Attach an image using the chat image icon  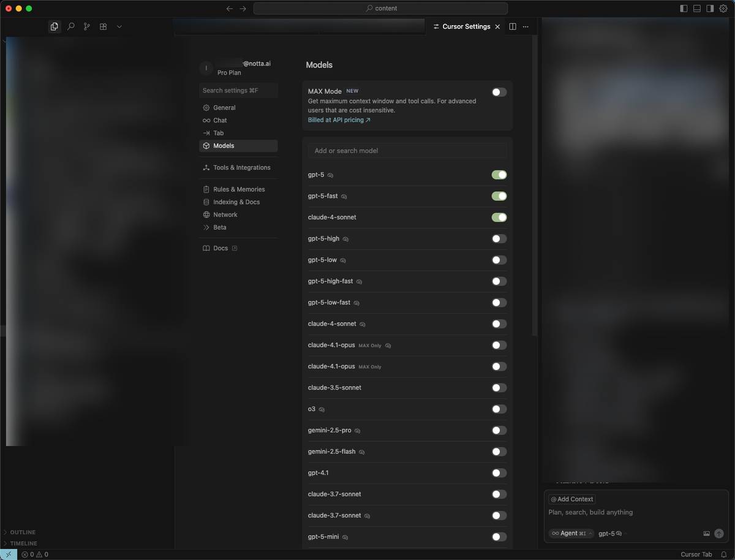(x=706, y=534)
